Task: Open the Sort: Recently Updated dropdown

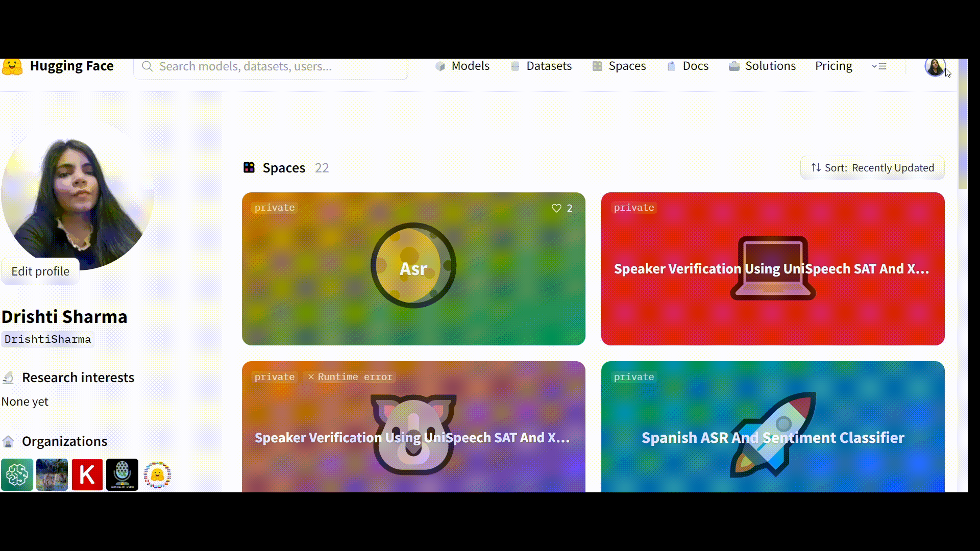Action: (872, 168)
